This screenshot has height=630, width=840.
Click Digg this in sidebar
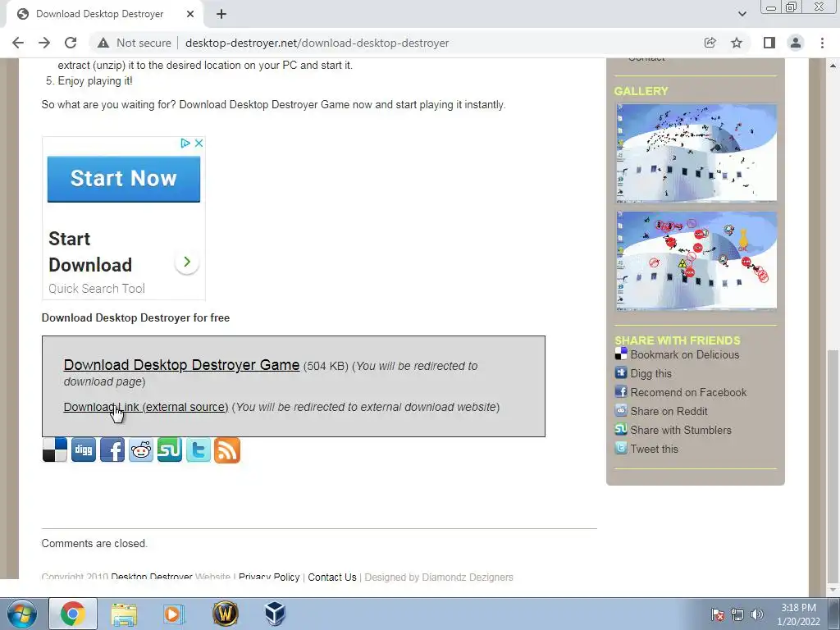pos(651,373)
